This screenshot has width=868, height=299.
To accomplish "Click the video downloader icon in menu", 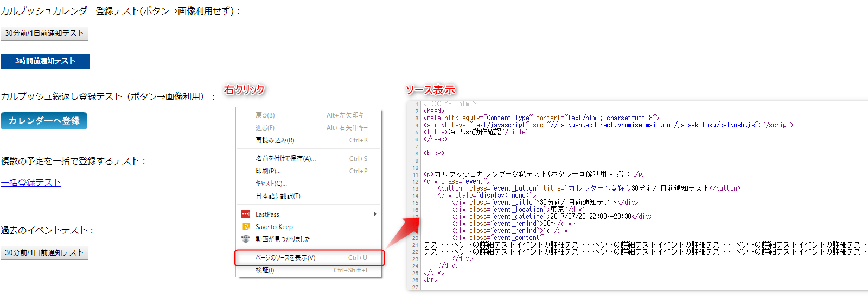I will pos(246,239).
